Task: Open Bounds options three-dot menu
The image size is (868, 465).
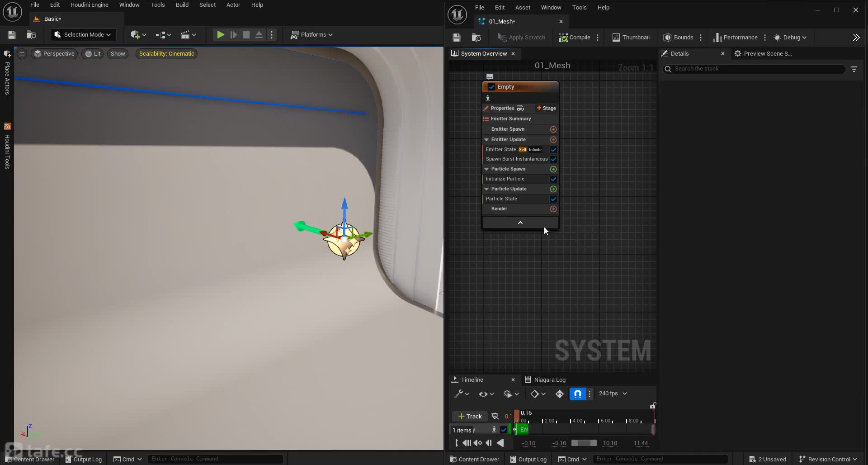Action: click(701, 38)
